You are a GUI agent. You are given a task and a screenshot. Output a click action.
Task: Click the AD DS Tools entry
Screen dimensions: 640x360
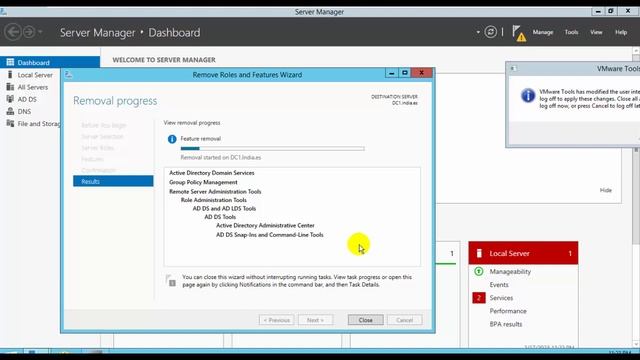220,217
